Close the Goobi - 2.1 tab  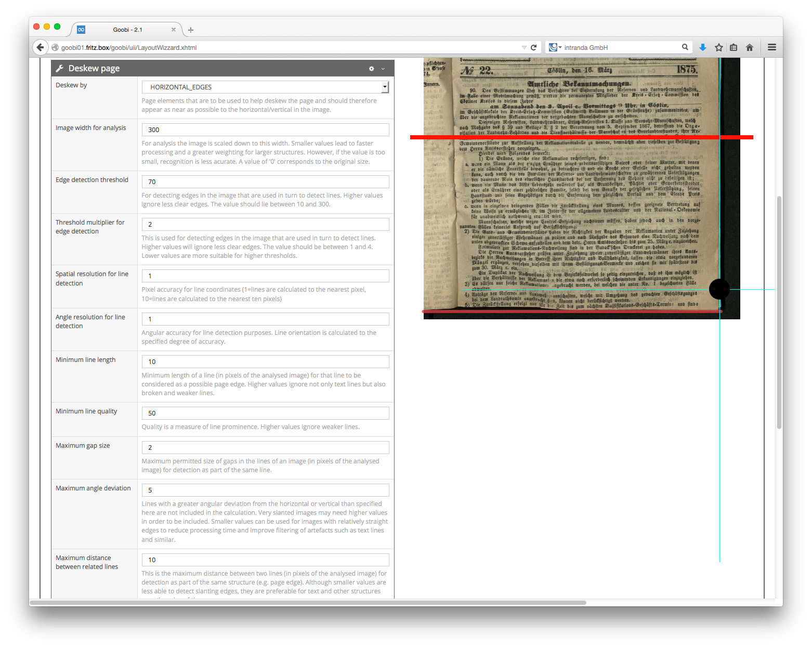click(174, 30)
